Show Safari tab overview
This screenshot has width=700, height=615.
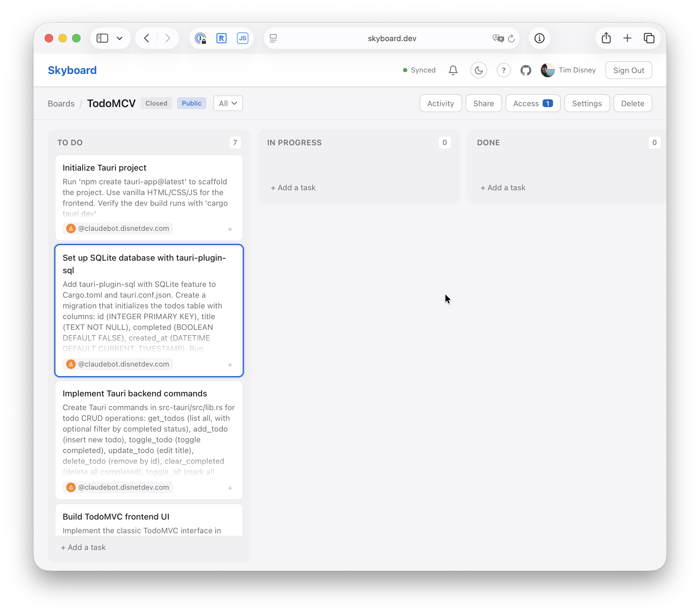[x=649, y=38]
